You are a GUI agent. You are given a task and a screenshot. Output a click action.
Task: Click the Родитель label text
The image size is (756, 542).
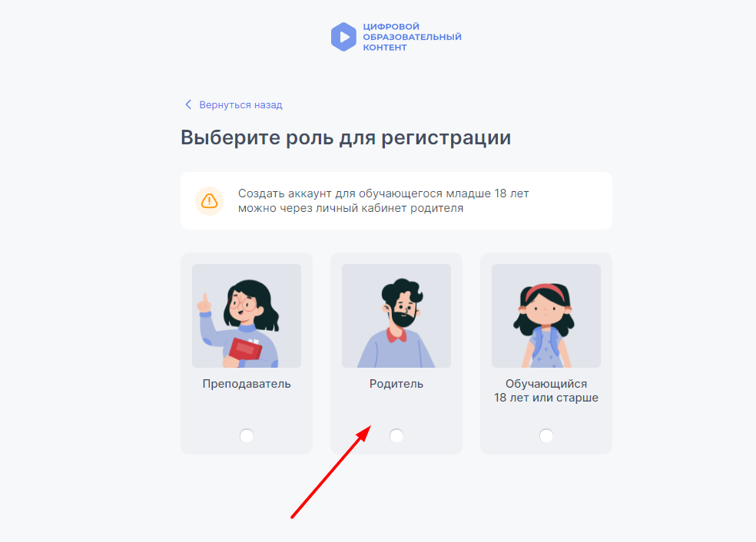(x=396, y=384)
